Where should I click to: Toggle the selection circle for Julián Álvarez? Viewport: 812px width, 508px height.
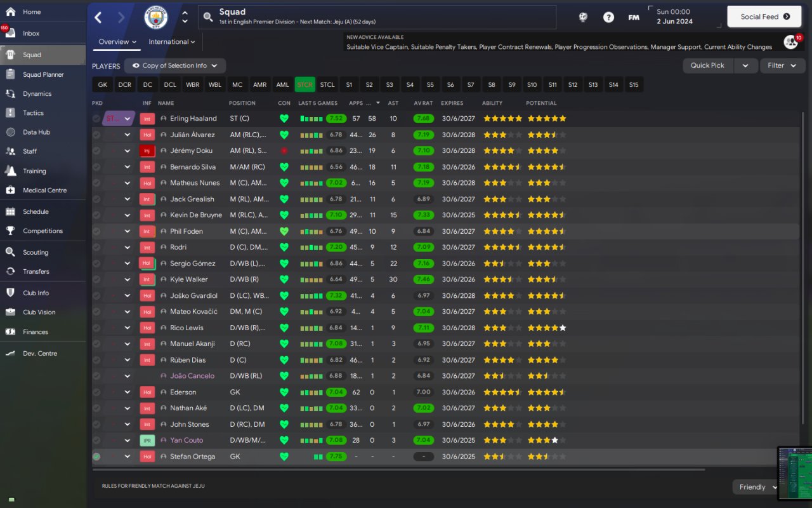tap(96, 135)
